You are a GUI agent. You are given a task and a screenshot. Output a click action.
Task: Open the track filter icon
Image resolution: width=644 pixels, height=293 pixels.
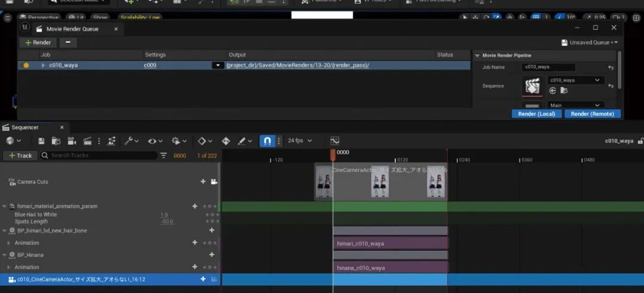164,155
